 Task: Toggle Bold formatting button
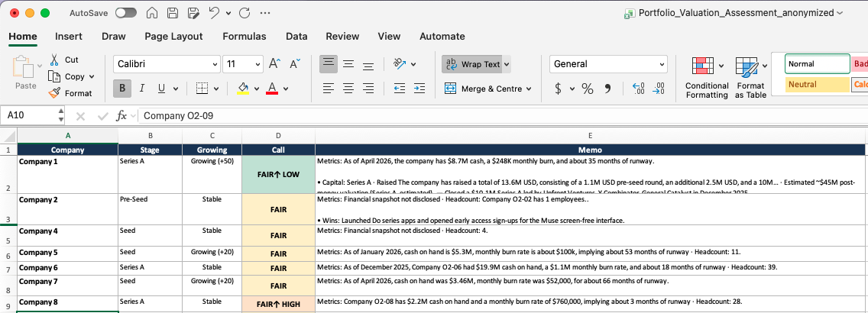click(121, 89)
